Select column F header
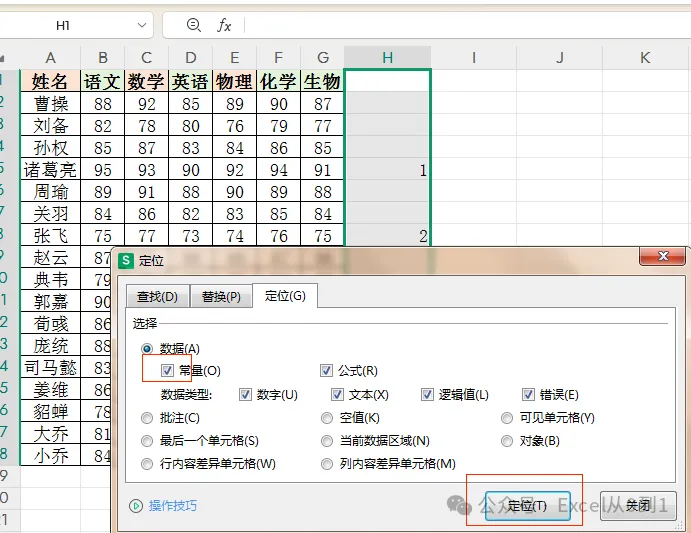691x533 pixels. coord(279,58)
